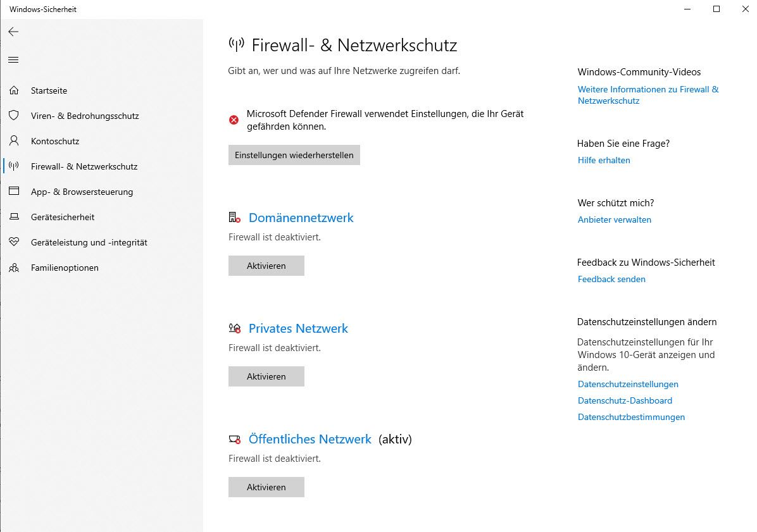The image size is (757, 532).
Task: Click the Kontoschutz person icon
Action: pos(14,141)
